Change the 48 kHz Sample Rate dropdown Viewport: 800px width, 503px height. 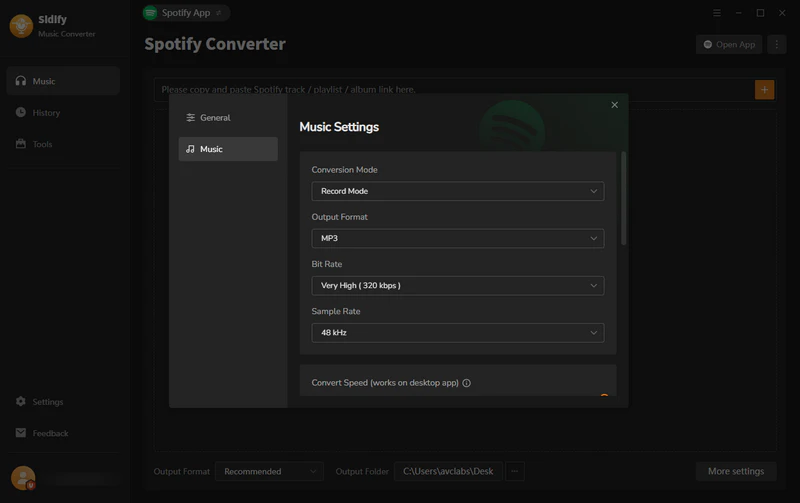tap(458, 333)
